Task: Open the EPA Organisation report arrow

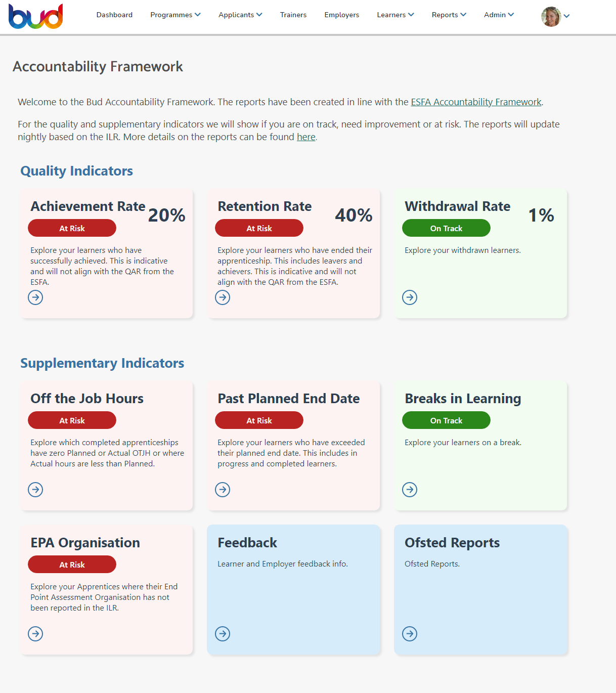Action: pyautogui.click(x=35, y=634)
